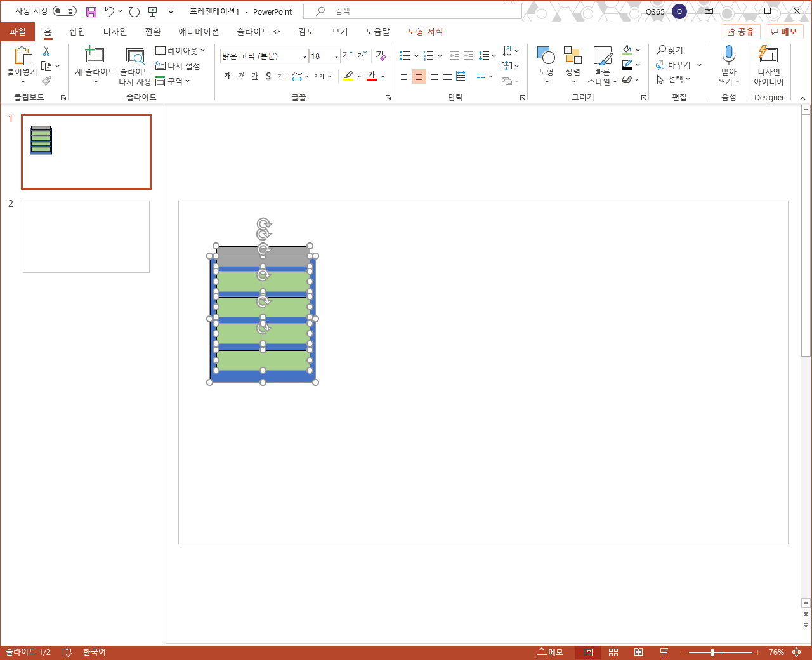Open Design Ideas (디자인 아이디어)
Viewport: 812px width, 660px height.
click(769, 65)
